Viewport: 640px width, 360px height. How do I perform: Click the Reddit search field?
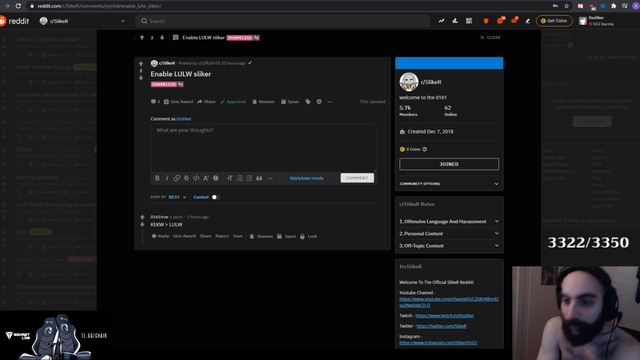[x=282, y=21]
